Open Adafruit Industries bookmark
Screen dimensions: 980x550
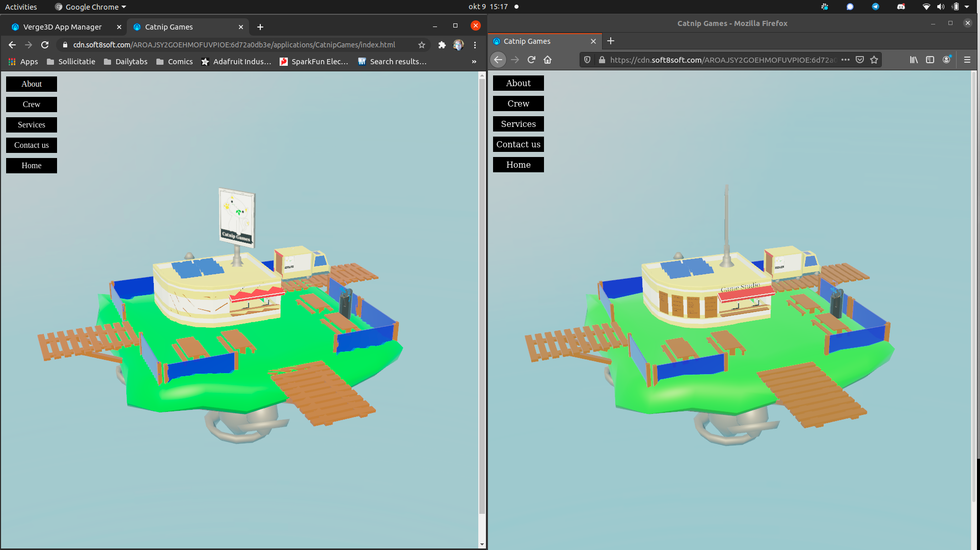(236, 62)
